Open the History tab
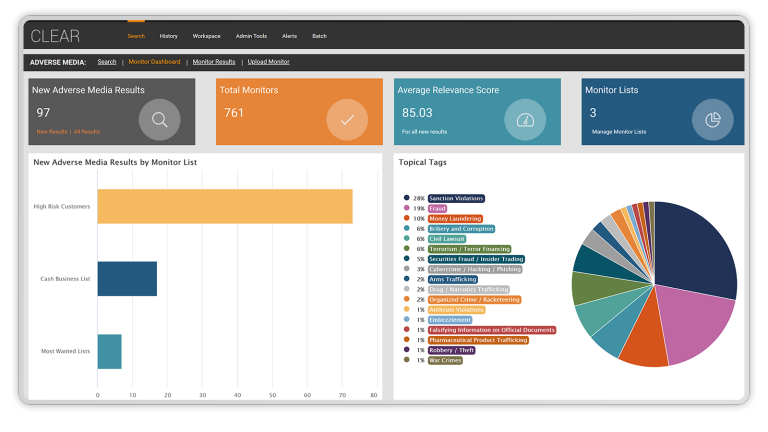Viewport: 768px width, 432px height. click(x=168, y=36)
